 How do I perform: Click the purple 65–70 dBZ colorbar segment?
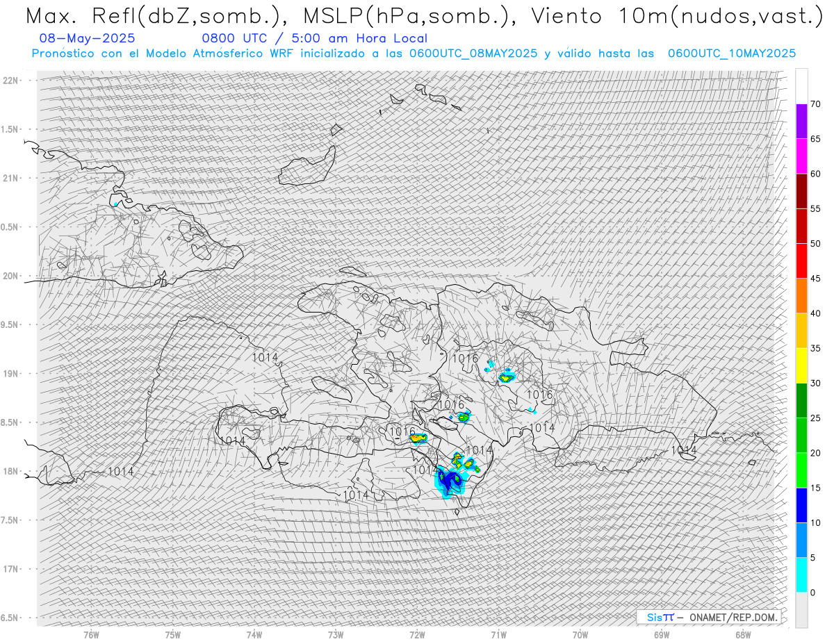pos(801,121)
